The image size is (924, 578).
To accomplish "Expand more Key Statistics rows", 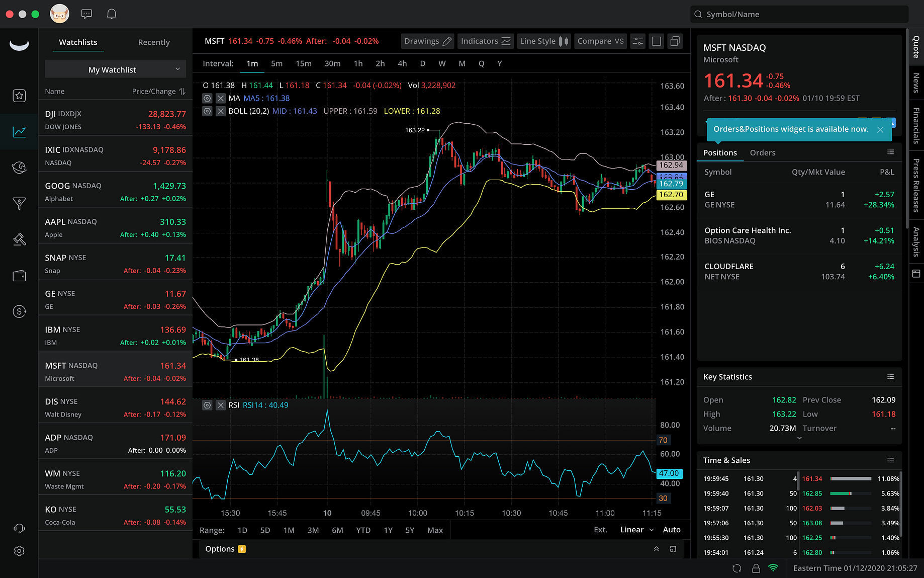I will point(799,438).
